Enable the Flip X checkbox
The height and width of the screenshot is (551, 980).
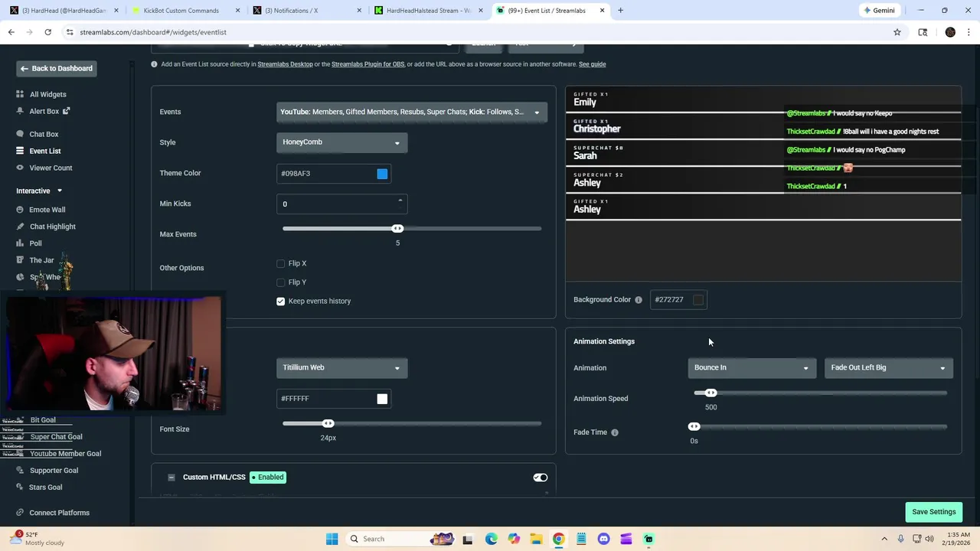(281, 263)
